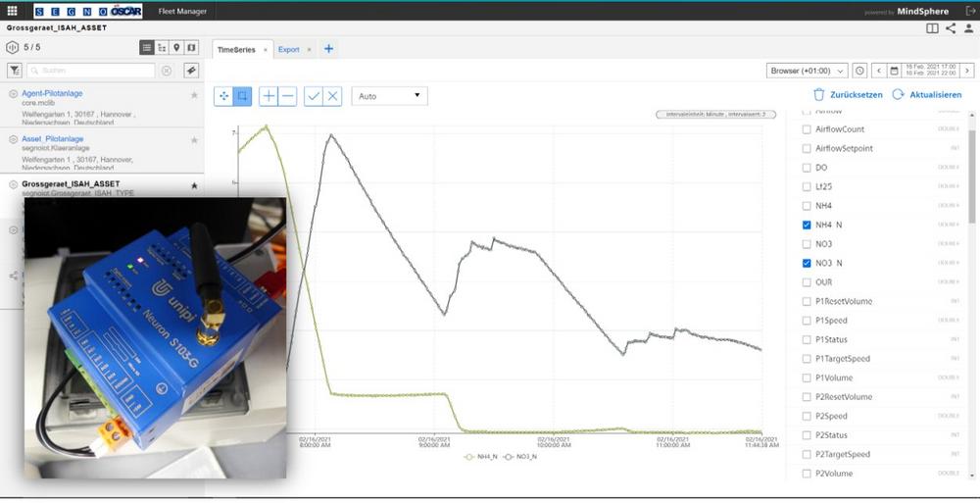Switch to map pin view
980x503 pixels.
point(176,47)
